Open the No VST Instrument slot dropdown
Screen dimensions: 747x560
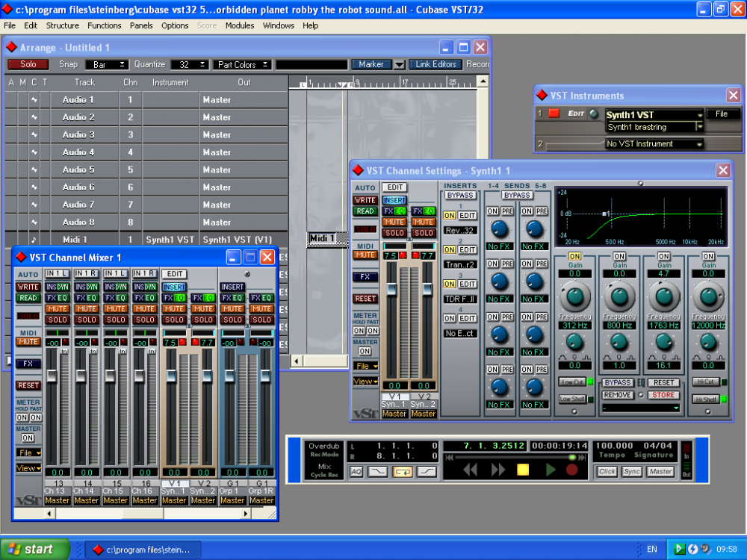(654, 143)
